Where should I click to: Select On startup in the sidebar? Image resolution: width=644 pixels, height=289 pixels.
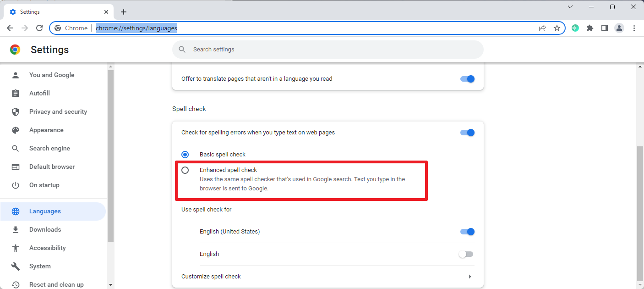[x=44, y=185]
